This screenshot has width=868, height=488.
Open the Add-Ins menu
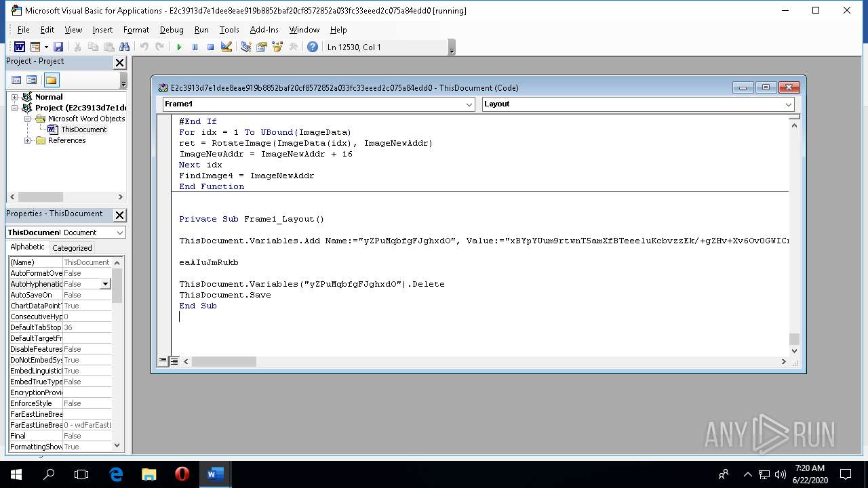(264, 30)
